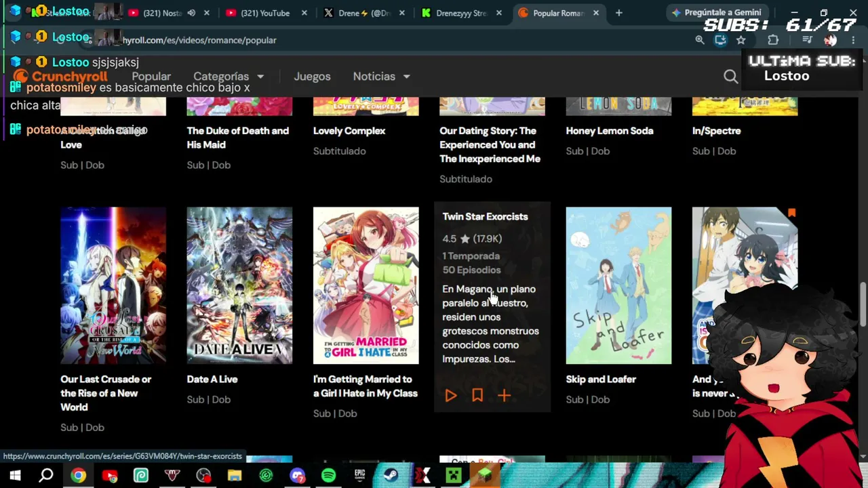Open the In/Spectre title link

pos(717,131)
